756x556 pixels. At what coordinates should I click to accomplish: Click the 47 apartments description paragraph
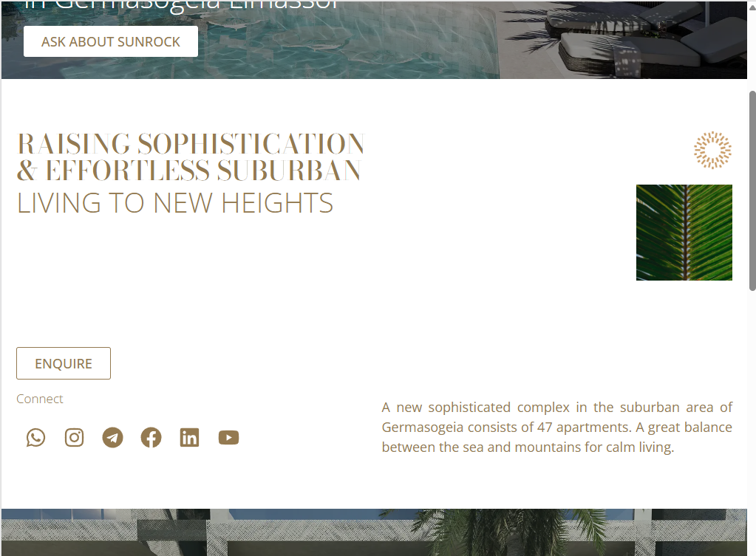tap(557, 428)
